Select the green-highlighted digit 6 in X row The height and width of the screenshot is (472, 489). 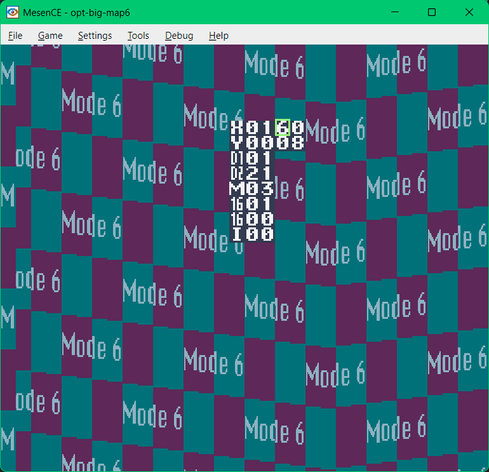283,128
